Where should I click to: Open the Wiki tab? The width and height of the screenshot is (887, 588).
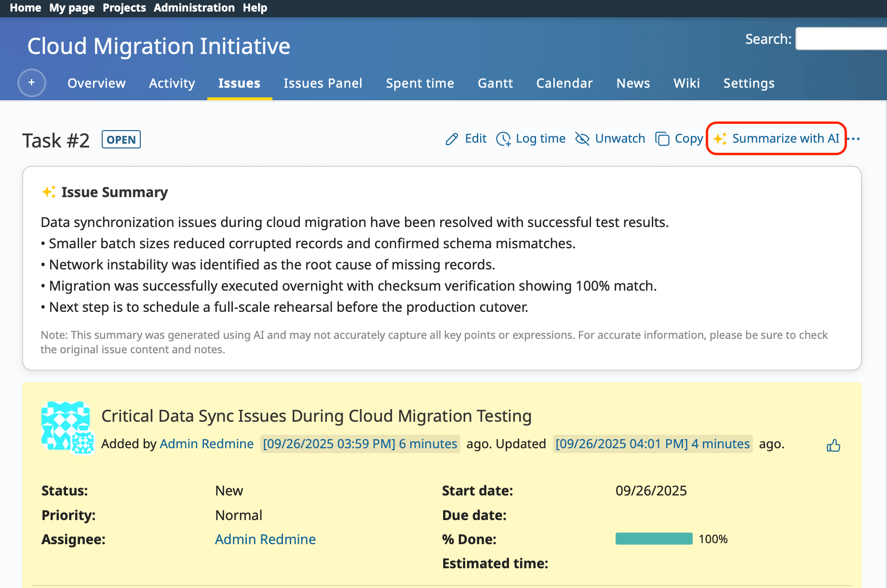[686, 83]
